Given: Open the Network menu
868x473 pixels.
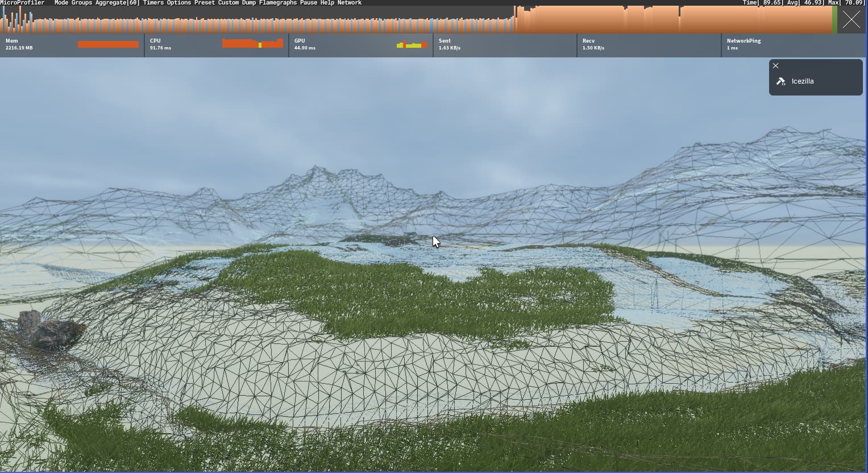Looking at the screenshot, I should (x=350, y=3).
